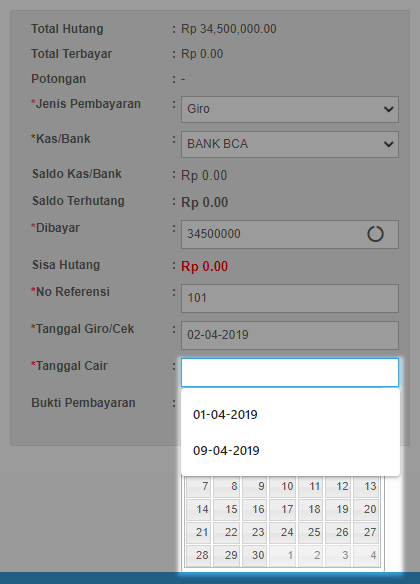This screenshot has height=584, width=420.
Task: Click the Tanggal Giro/Cek date field
Action: [290, 335]
